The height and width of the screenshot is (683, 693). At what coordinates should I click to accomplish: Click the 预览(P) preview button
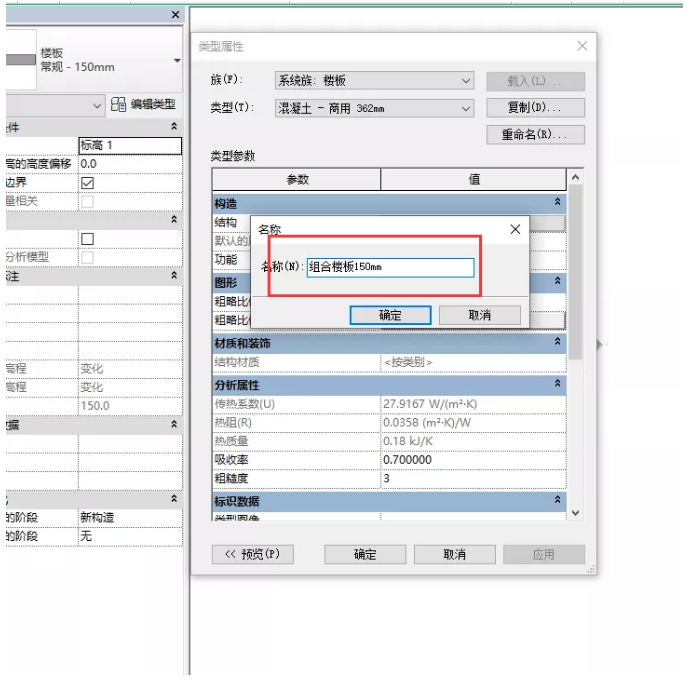[252, 554]
